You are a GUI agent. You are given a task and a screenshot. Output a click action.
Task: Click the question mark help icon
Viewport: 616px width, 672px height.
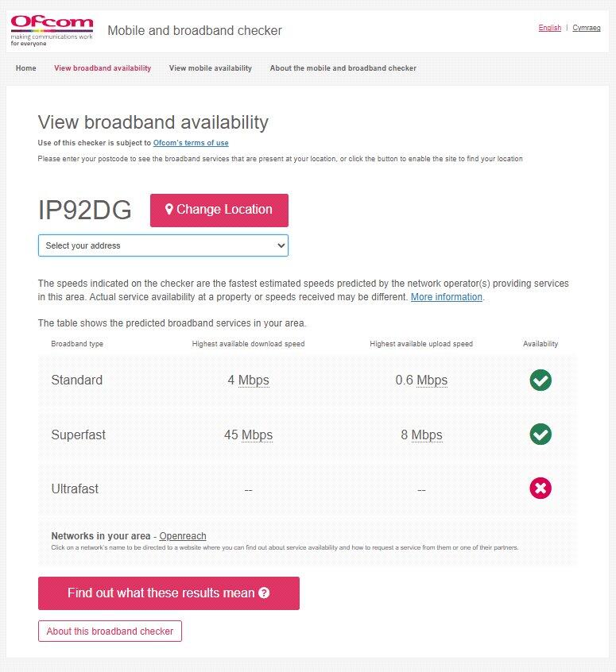[x=264, y=593]
